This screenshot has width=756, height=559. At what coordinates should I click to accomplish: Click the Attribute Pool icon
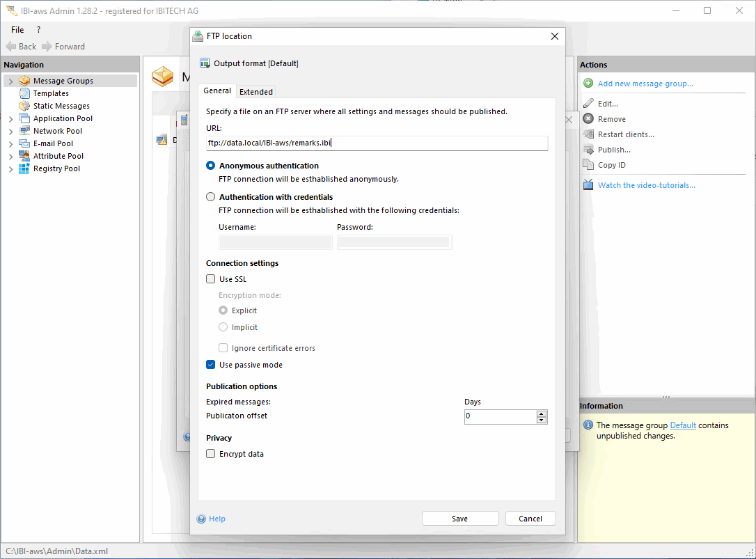[24, 156]
